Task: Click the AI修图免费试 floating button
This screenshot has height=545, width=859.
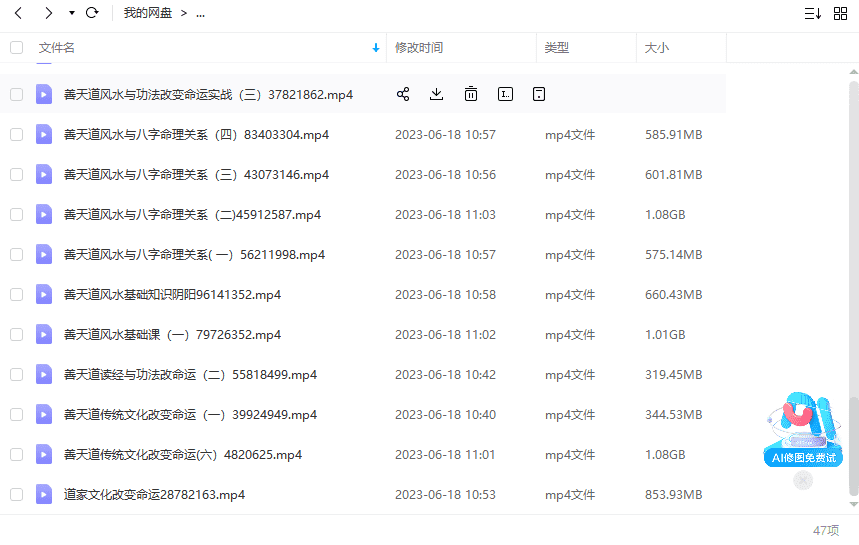Action: [803, 432]
